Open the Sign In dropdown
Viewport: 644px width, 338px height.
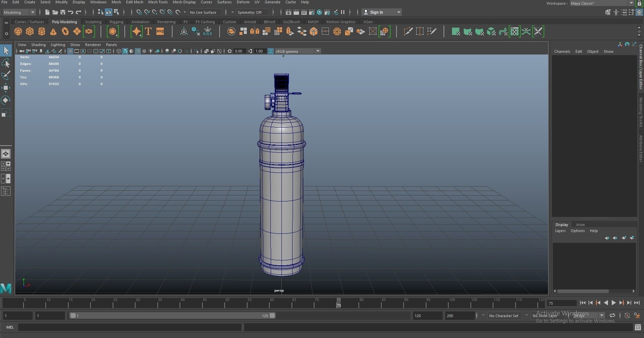tap(382, 12)
